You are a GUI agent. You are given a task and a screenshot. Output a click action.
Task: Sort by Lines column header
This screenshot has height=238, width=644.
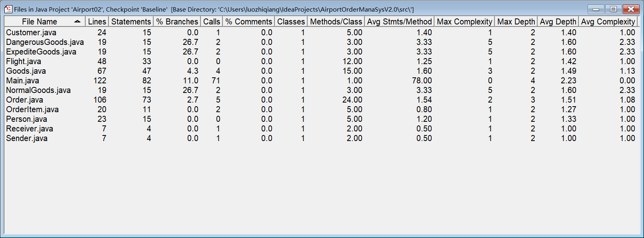[97, 22]
